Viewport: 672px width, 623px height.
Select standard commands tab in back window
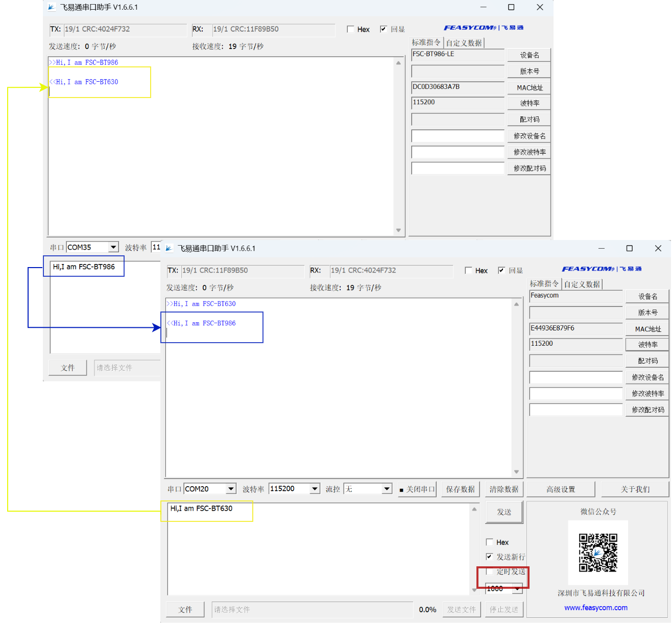point(426,43)
